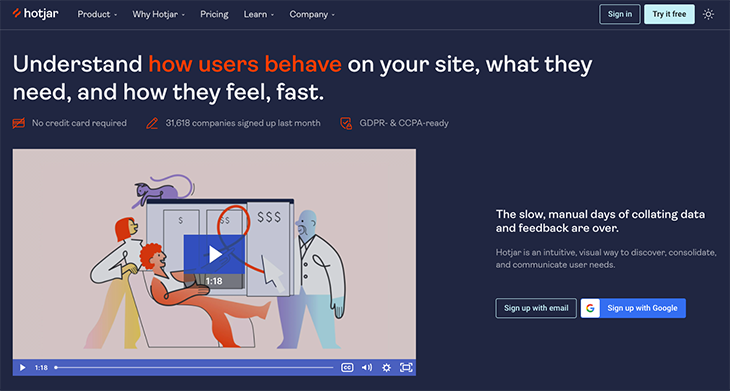Go to the Pricing page
Screen dimensions: 730x391
pyautogui.click(x=214, y=14)
